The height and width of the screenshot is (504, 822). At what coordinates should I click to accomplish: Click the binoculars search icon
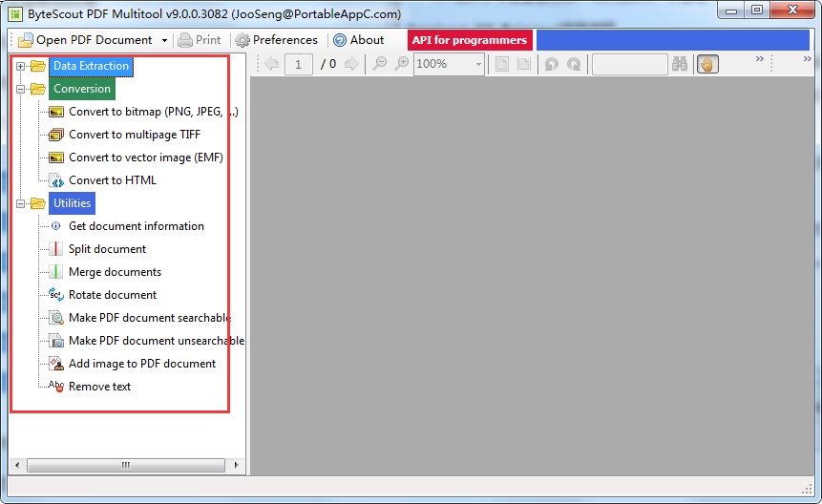(x=680, y=64)
